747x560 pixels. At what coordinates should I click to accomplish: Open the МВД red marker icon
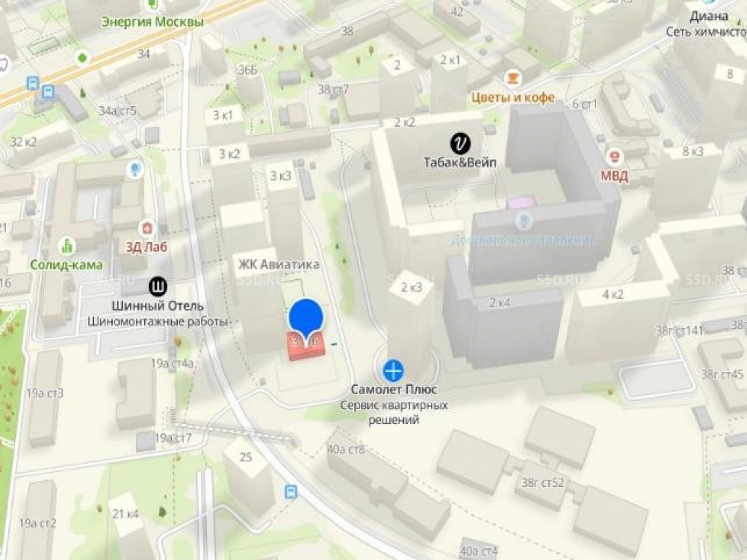pos(615,157)
